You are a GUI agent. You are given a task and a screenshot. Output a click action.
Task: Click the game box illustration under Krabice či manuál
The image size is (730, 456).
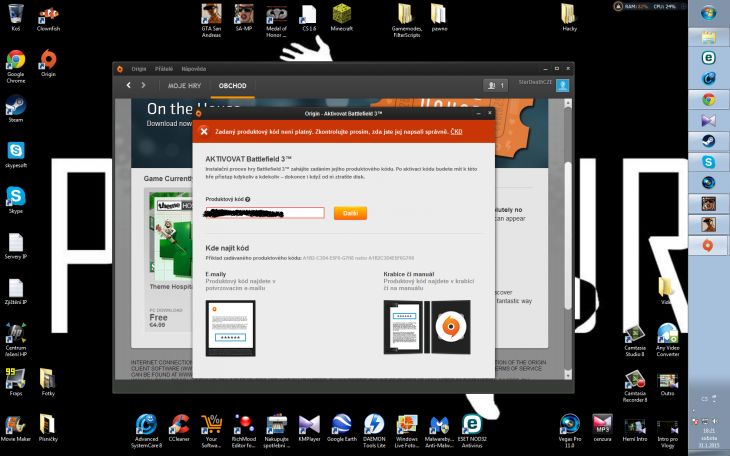427,327
